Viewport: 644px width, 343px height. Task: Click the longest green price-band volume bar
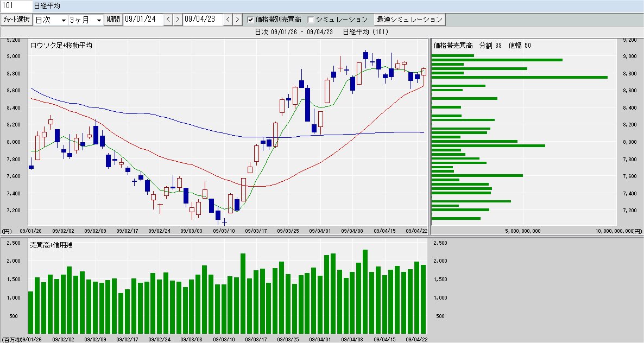520,77
